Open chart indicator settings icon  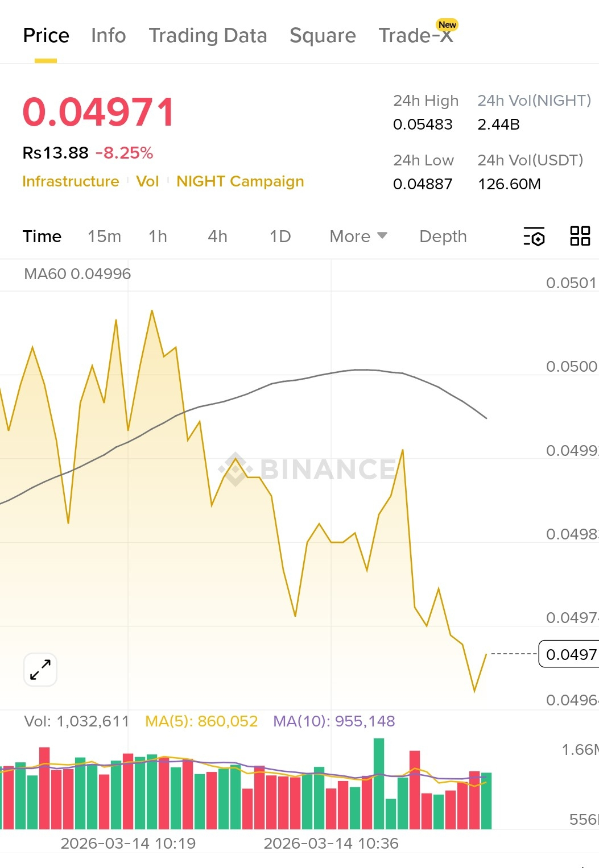click(534, 236)
